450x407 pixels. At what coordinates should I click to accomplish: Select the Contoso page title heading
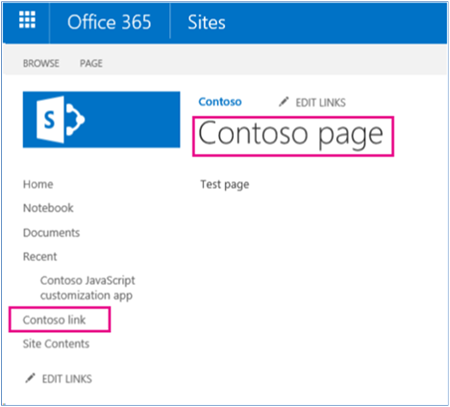point(291,134)
